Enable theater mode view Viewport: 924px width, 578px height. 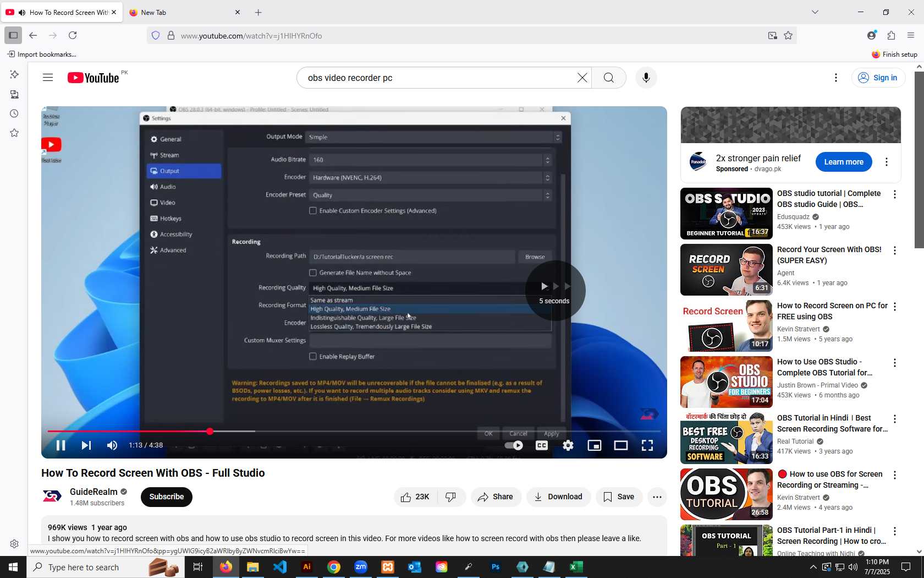(x=621, y=445)
